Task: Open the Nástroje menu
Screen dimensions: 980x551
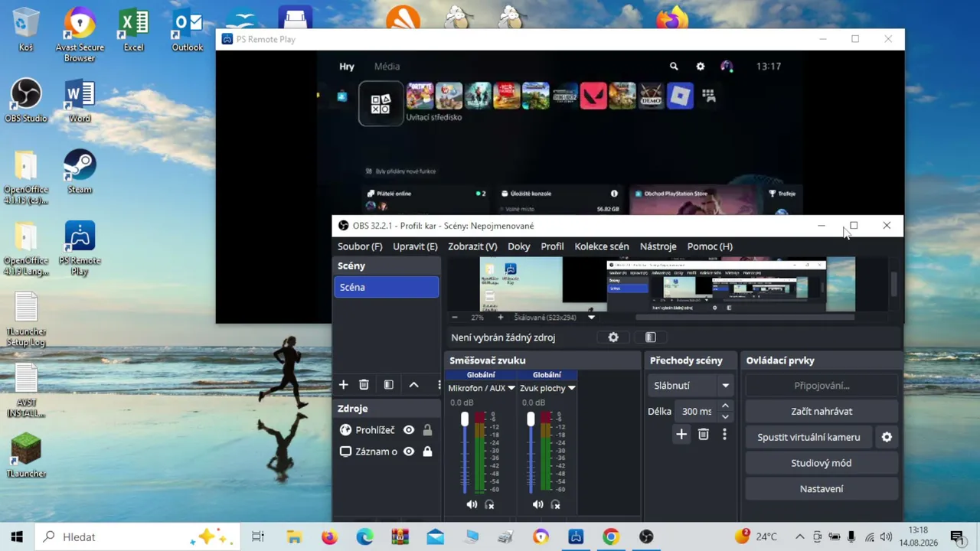Action: click(x=658, y=246)
